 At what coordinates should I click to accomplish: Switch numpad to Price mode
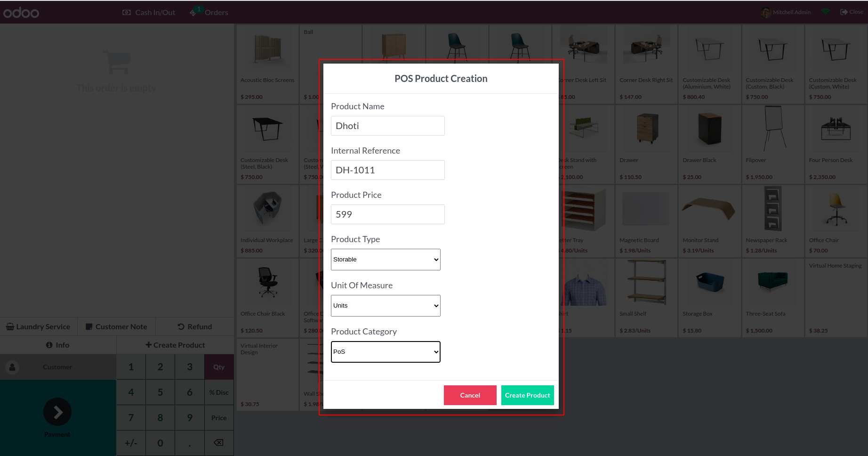[x=219, y=418]
